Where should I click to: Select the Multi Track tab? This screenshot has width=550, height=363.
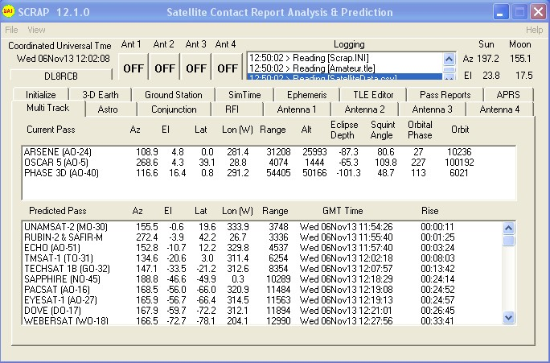[48, 108]
